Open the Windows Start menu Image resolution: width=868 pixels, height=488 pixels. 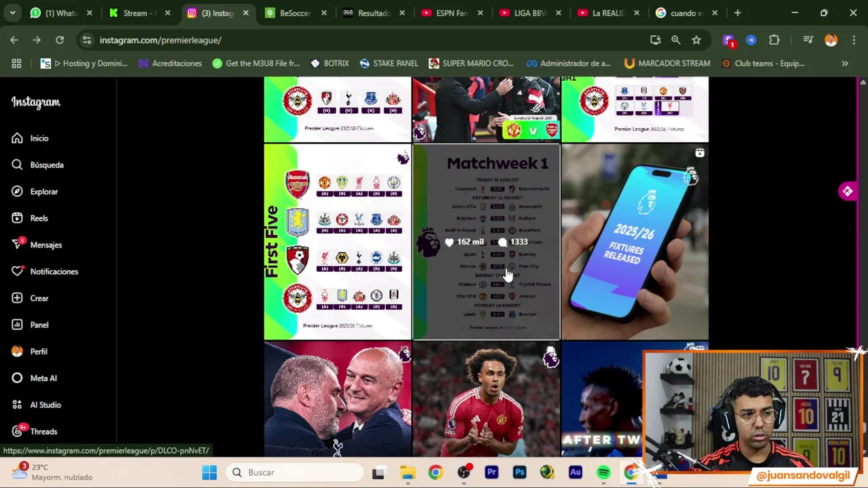pyautogui.click(x=209, y=472)
